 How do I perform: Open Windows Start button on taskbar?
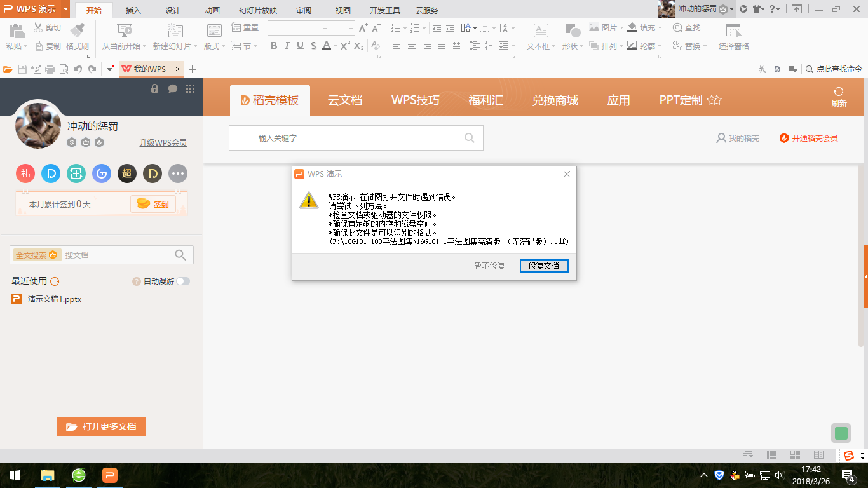[15, 475]
